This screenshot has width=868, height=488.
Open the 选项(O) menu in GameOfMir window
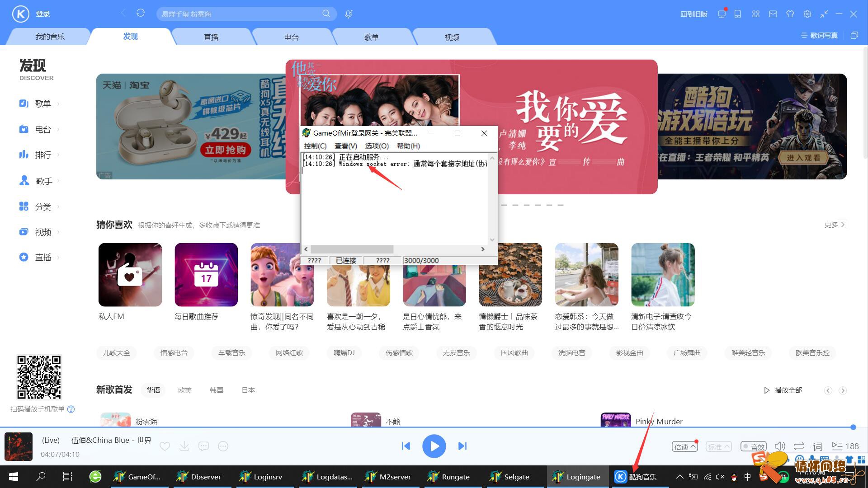click(x=377, y=146)
